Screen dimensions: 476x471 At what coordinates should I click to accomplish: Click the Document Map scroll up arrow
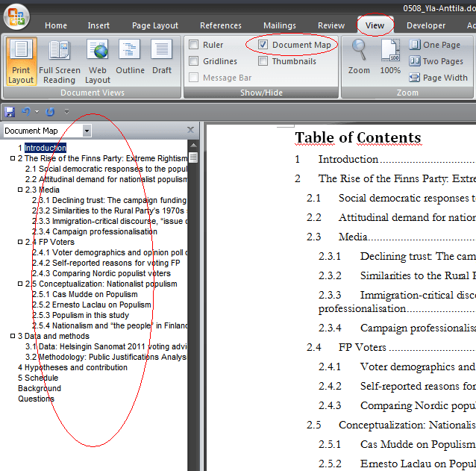193,145
